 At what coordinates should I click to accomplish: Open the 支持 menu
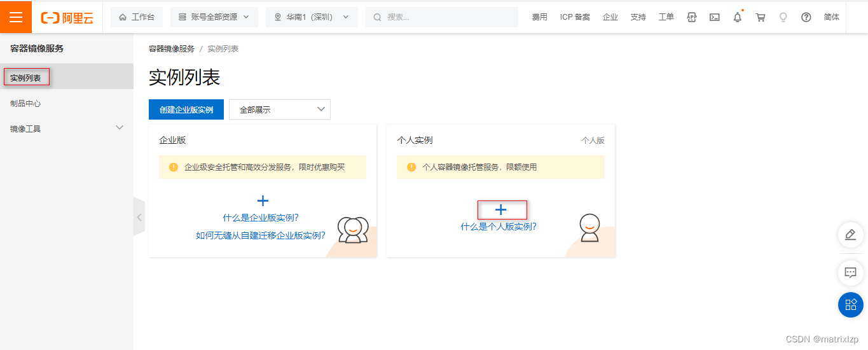click(x=638, y=17)
